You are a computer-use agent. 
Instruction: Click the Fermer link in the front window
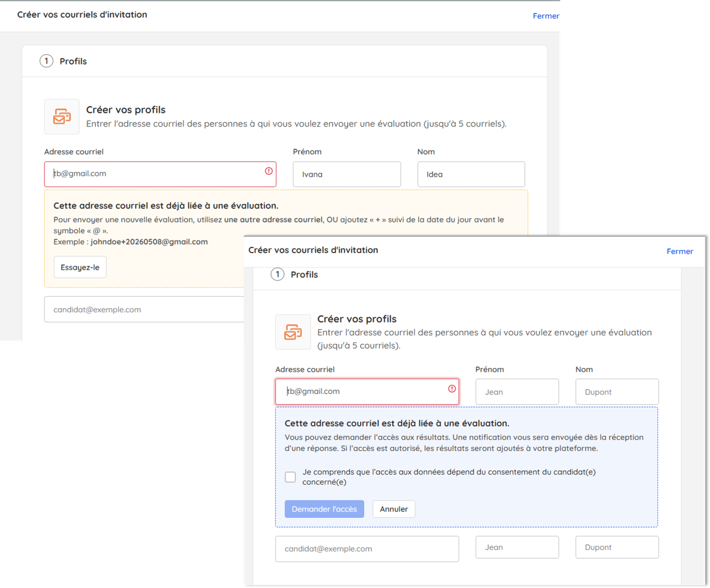[x=680, y=251]
